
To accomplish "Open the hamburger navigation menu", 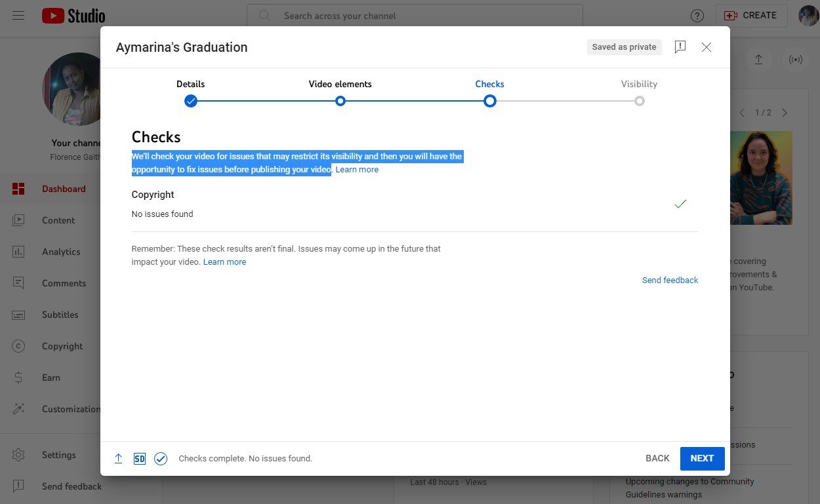I will [x=18, y=16].
